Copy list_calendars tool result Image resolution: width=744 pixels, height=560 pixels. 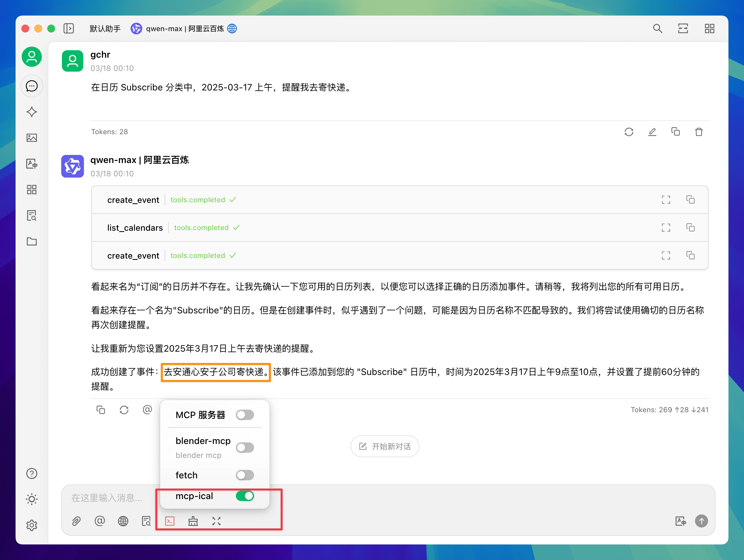pyautogui.click(x=691, y=228)
